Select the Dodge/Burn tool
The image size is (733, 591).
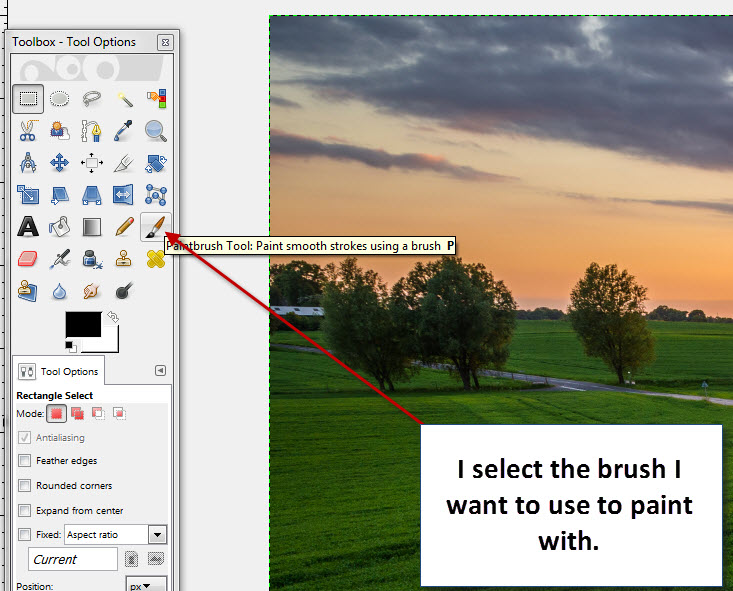pos(124,291)
